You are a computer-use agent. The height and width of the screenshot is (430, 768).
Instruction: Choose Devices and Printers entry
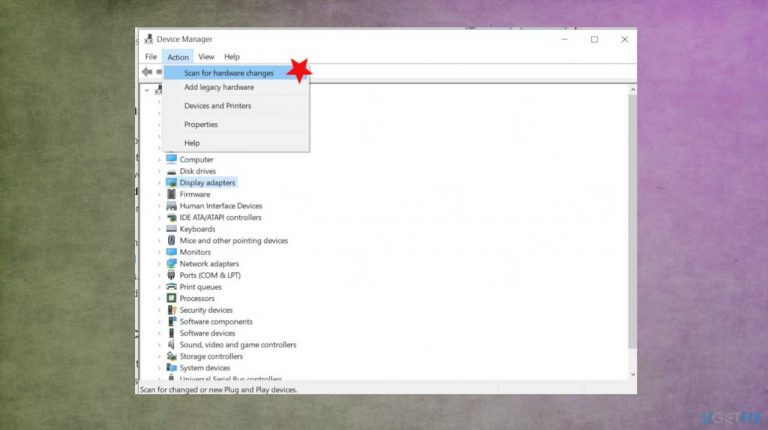[x=236, y=106]
